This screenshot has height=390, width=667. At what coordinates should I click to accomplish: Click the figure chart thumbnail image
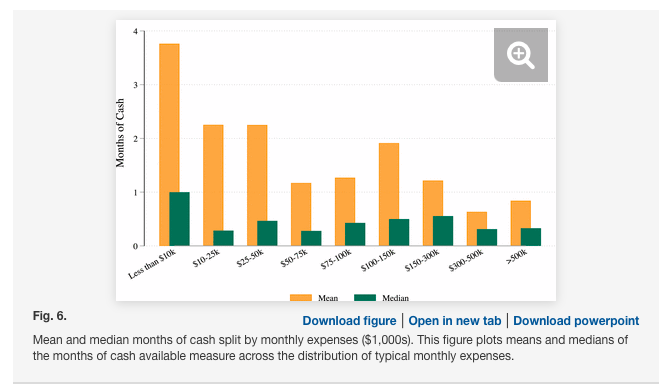coord(336,160)
